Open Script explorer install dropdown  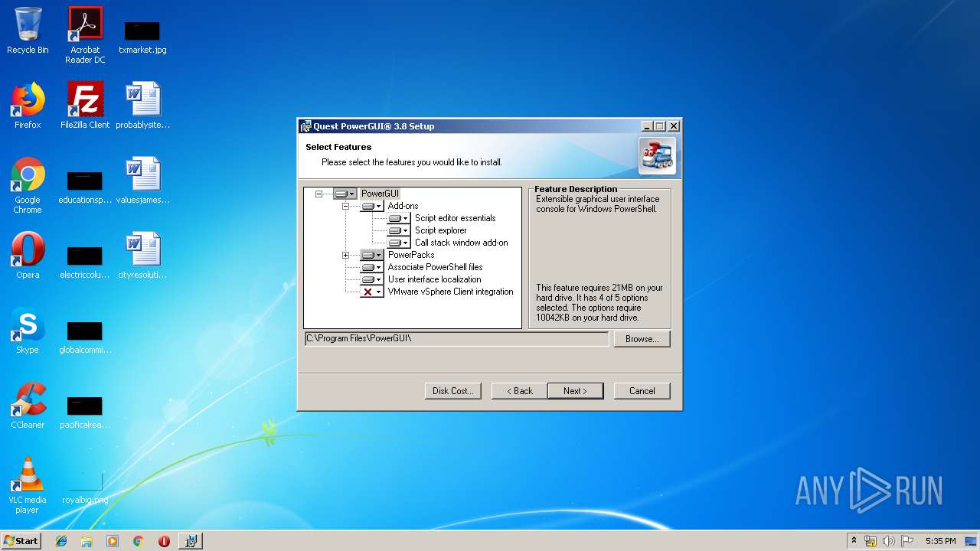[x=399, y=230]
